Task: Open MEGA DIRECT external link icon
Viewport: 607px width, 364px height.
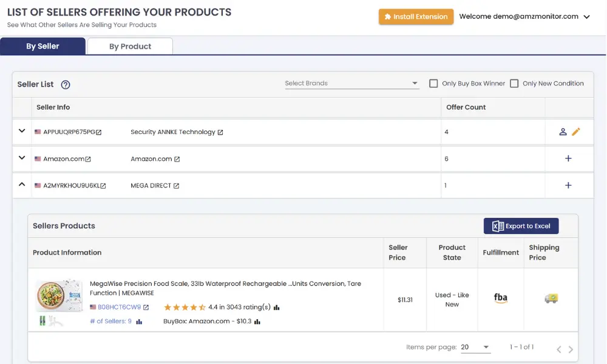Action: (x=176, y=186)
